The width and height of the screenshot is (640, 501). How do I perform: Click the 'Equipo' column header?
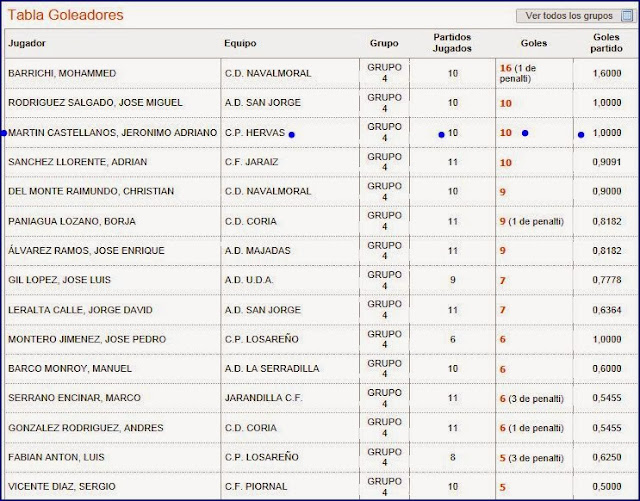[242, 44]
